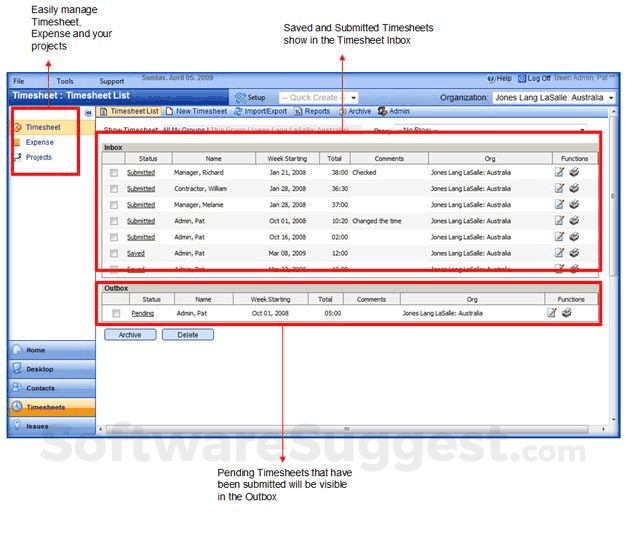Open the File menu
The image size is (625, 541).
[x=19, y=81]
